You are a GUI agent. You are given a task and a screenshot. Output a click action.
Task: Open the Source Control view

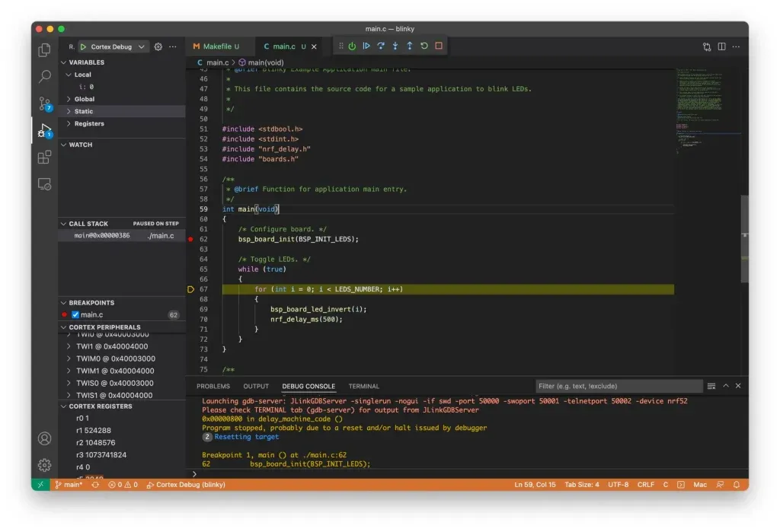click(x=45, y=104)
